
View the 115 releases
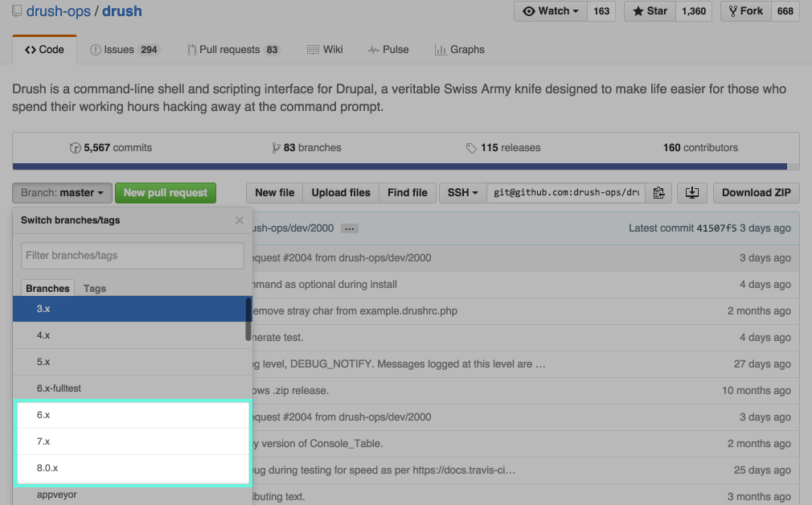(502, 148)
